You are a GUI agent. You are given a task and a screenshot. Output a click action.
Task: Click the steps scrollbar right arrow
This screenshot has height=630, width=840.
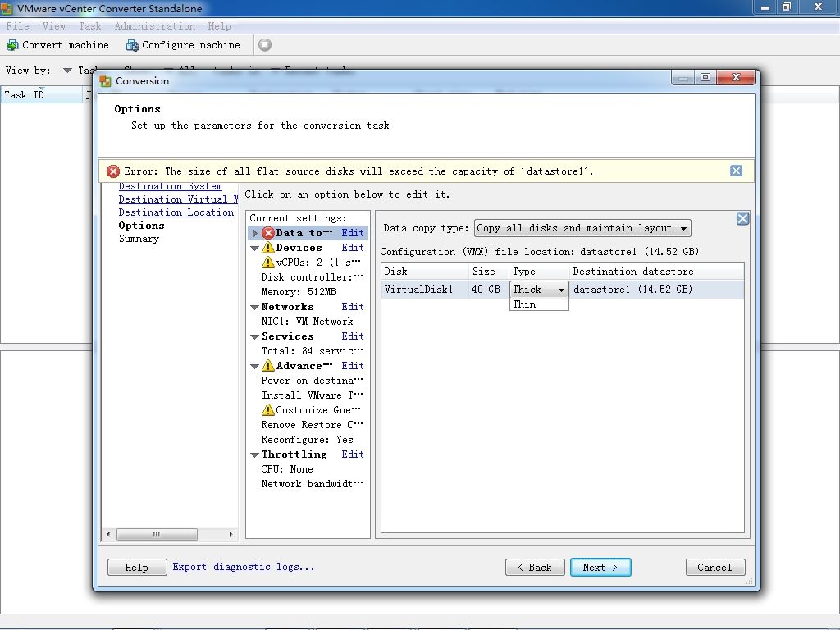click(231, 534)
